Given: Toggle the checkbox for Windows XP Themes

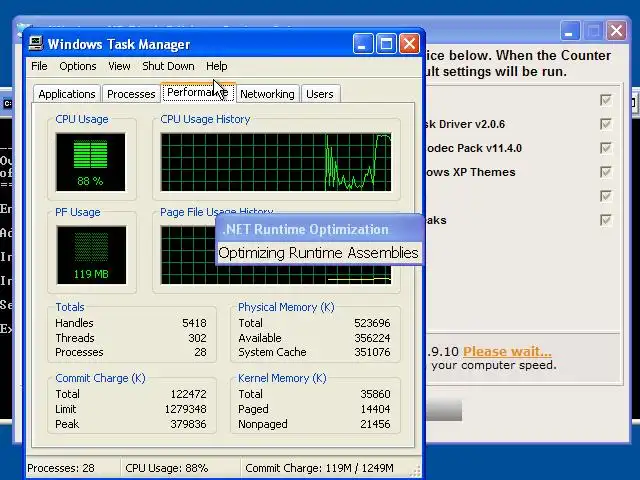Looking at the screenshot, I should [x=606, y=172].
